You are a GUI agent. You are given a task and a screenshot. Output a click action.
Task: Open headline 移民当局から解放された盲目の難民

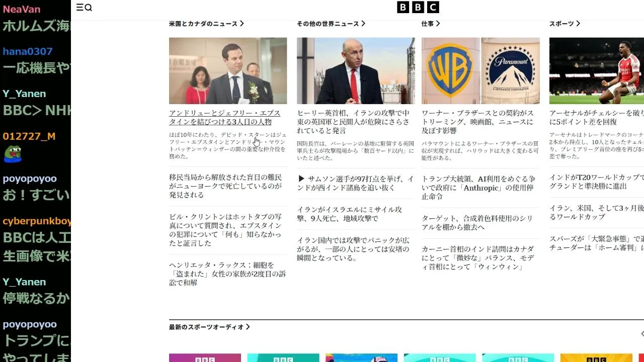pos(225,186)
